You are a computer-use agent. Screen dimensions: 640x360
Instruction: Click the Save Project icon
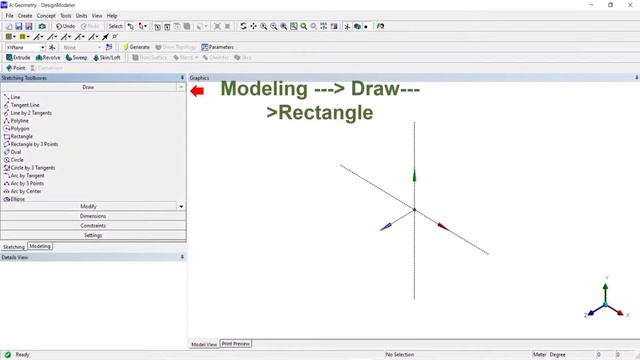click(19, 26)
